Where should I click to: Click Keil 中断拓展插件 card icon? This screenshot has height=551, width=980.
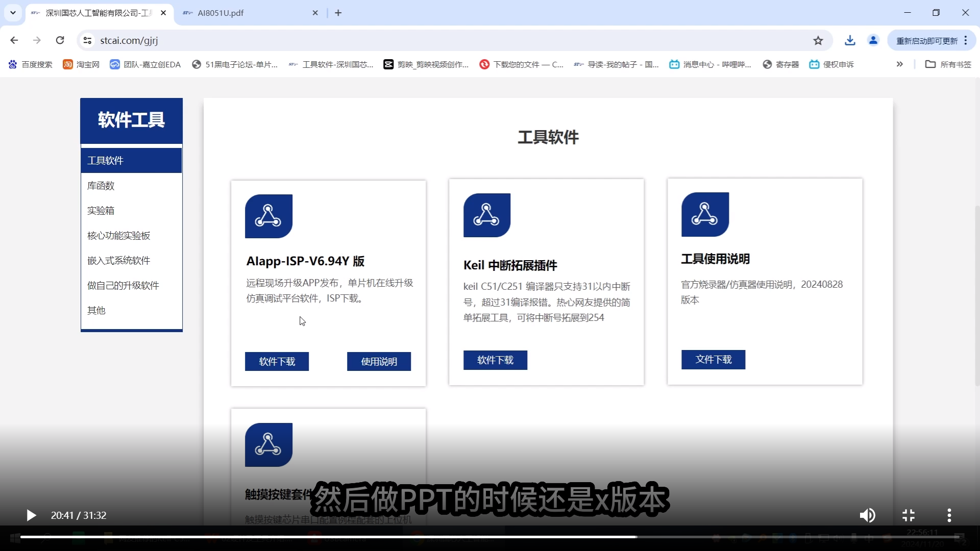point(487,215)
